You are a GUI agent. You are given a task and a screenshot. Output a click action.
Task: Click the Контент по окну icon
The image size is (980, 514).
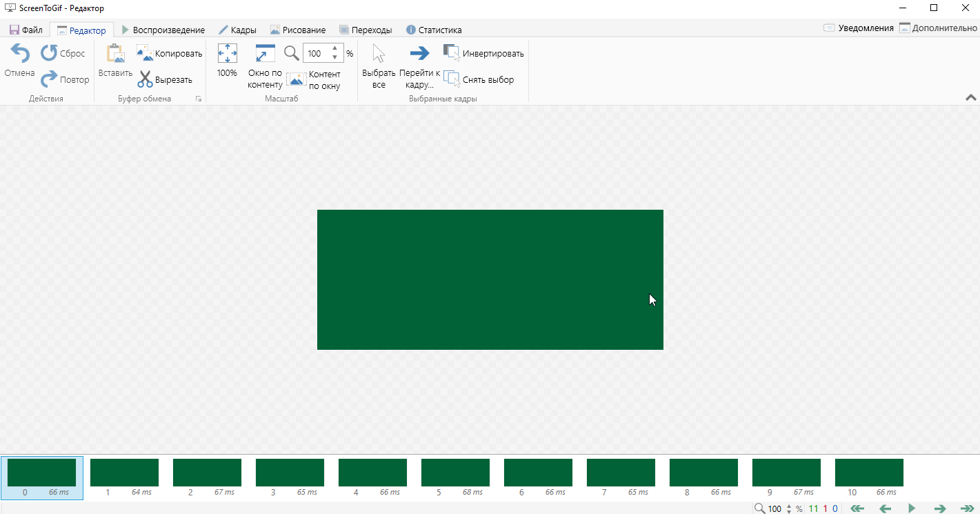(296, 79)
